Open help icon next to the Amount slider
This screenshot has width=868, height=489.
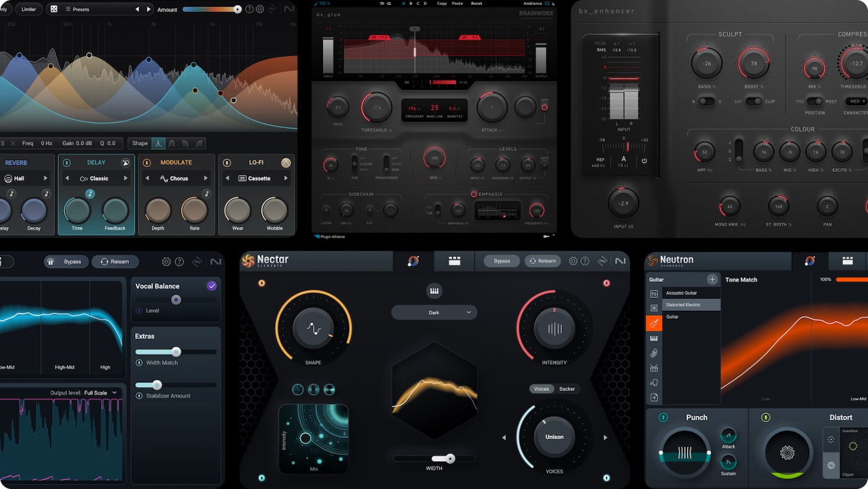click(x=249, y=9)
